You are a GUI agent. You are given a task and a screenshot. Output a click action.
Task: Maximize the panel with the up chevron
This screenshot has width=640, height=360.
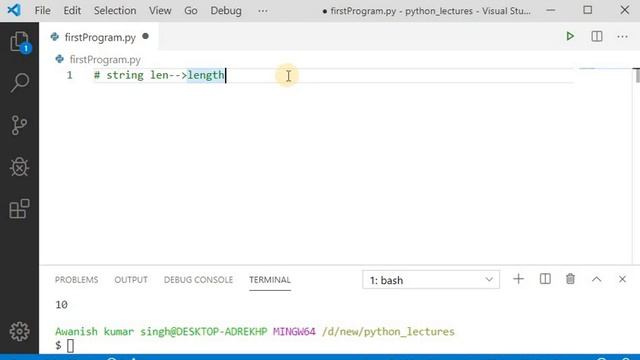coord(596,279)
